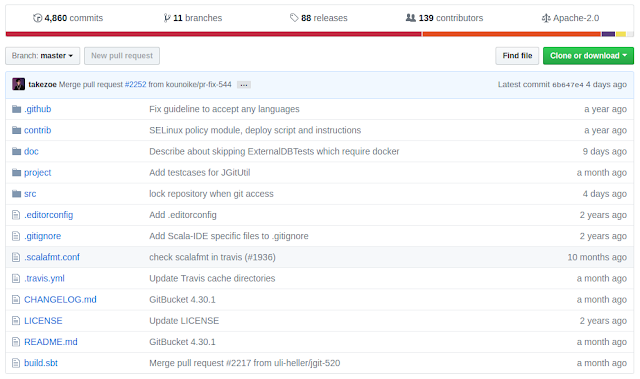Open the CHANGELOG.md file
Image resolution: width=640 pixels, height=379 pixels.
click(x=60, y=300)
